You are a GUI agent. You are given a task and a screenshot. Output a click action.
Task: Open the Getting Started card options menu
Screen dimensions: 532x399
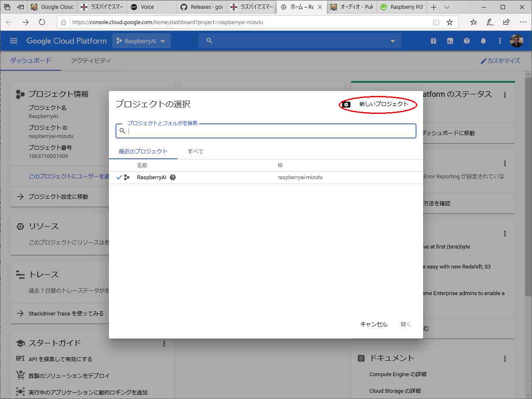coord(164,344)
